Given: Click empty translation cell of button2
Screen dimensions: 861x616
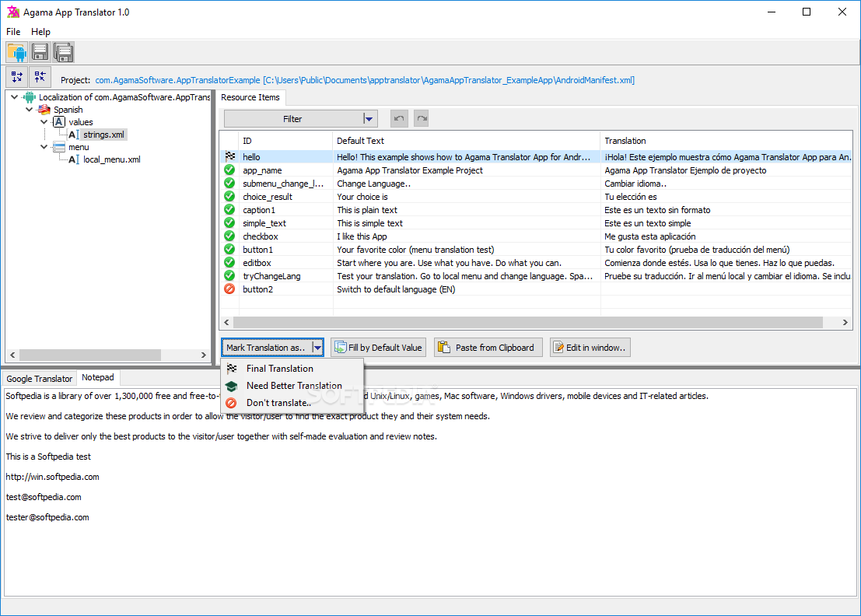Looking at the screenshot, I should (x=726, y=289).
